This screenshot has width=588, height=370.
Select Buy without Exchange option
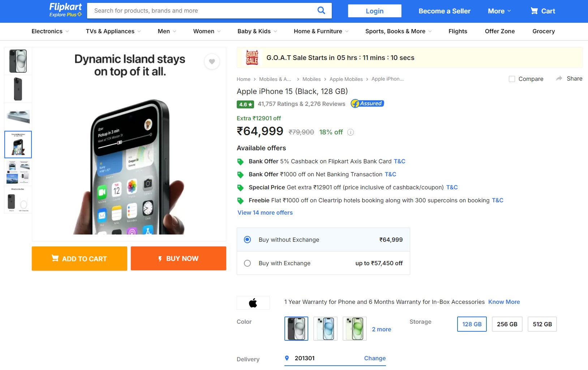[248, 240]
